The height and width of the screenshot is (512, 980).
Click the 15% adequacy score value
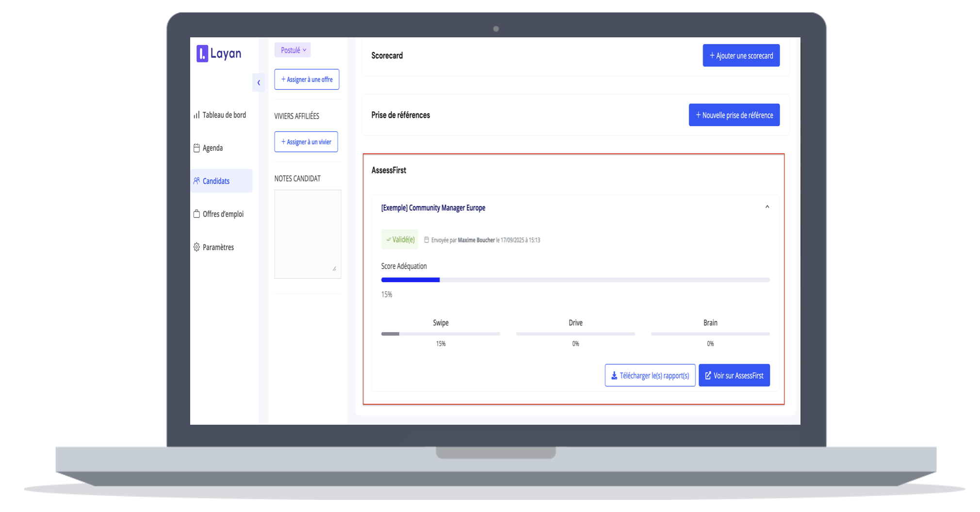(387, 294)
